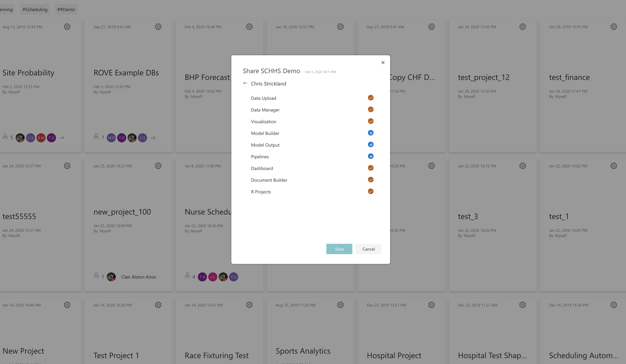Save the sharing permissions
This screenshot has width=626, height=364.
pos(339,249)
